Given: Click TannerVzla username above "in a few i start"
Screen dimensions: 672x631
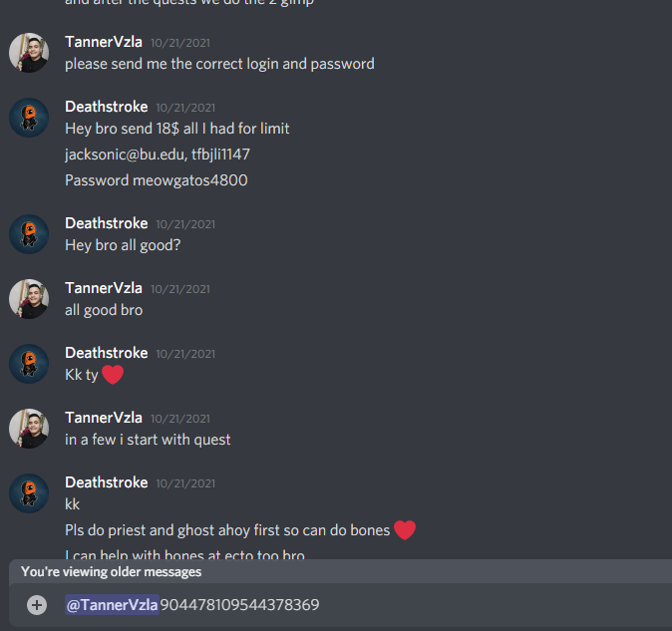Looking at the screenshot, I should (x=104, y=418).
